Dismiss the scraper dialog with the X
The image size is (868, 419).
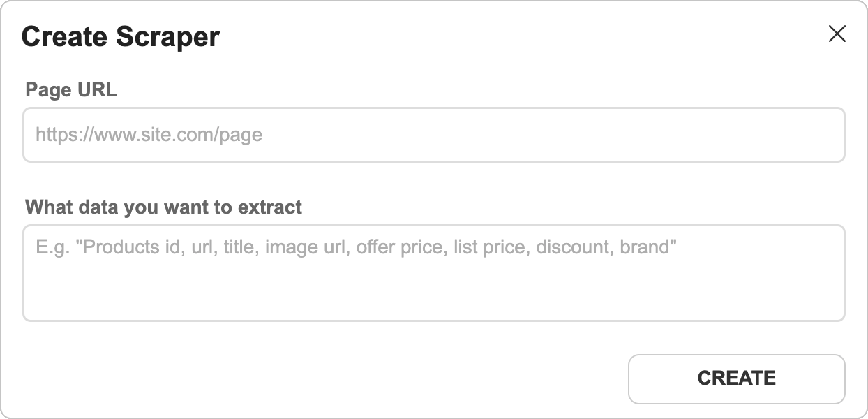[x=837, y=34]
